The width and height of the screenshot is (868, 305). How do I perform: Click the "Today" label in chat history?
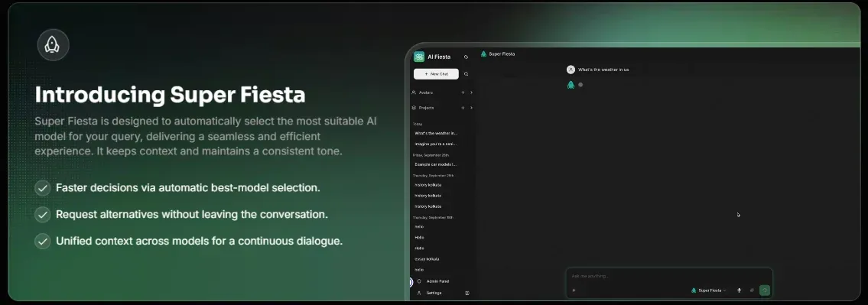[x=418, y=124]
